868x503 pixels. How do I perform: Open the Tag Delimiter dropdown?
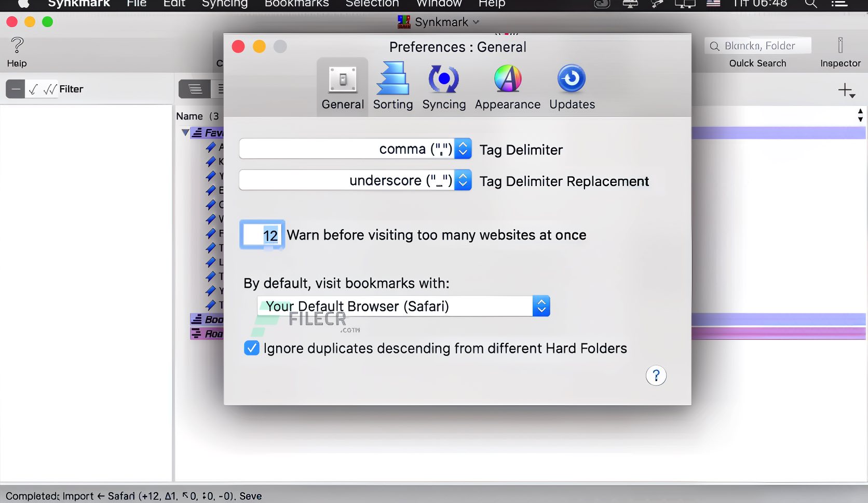click(x=462, y=149)
